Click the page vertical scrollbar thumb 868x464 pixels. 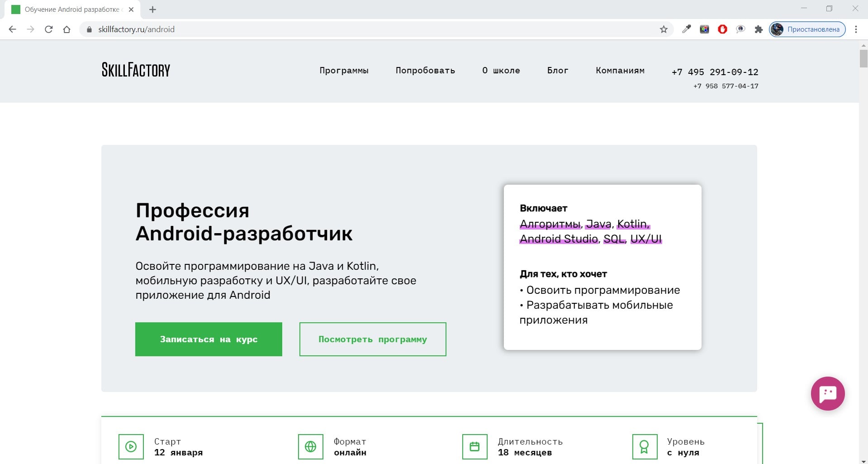[863, 58]
